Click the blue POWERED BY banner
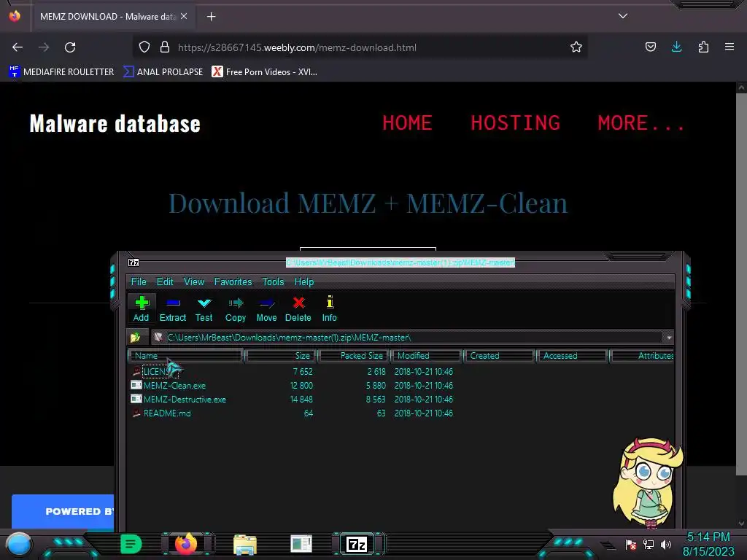747x560 pixels. coord(63,511)
